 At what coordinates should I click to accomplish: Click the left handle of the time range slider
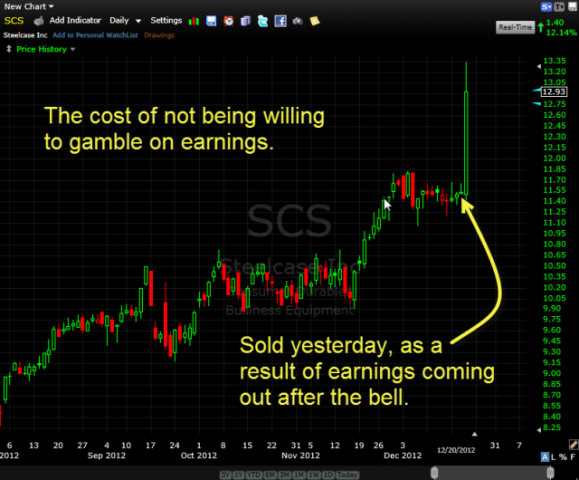434,473
